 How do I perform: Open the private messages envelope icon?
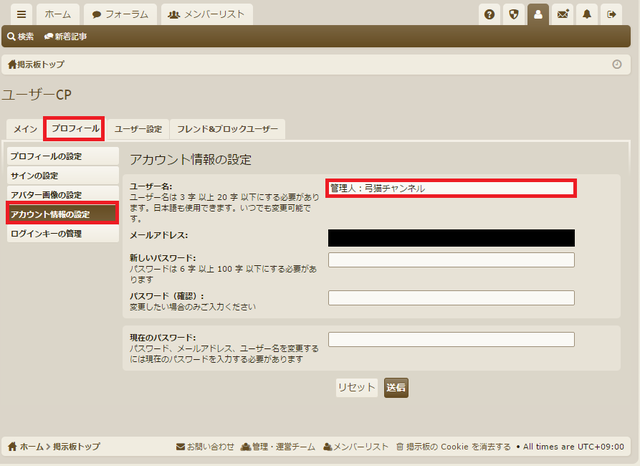pyautogui.click(x=563, y=15)
